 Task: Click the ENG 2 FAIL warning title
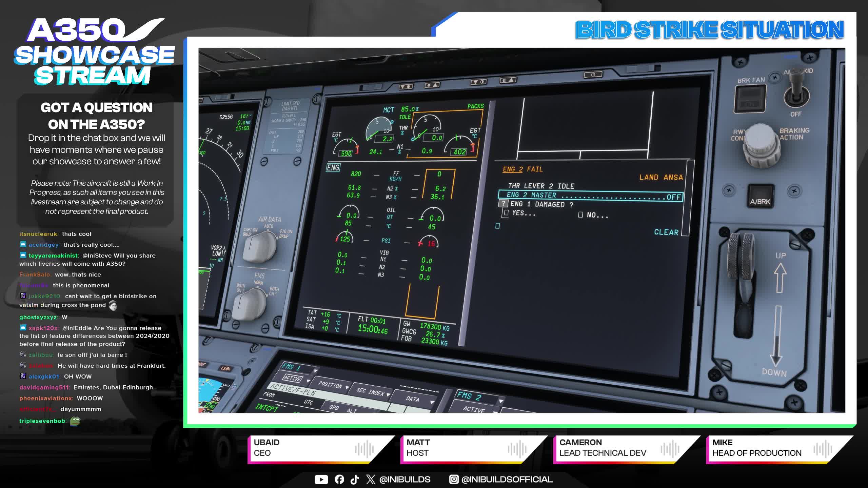(522, 169)
